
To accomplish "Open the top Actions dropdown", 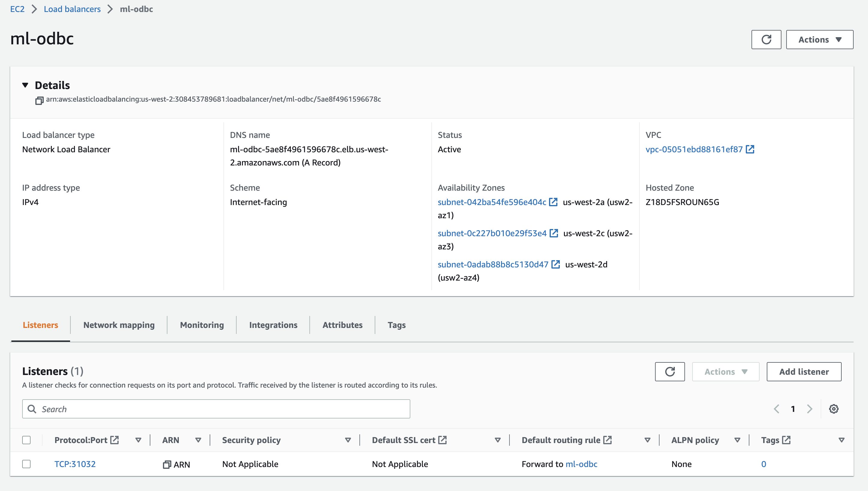I will tap(819, 40).
